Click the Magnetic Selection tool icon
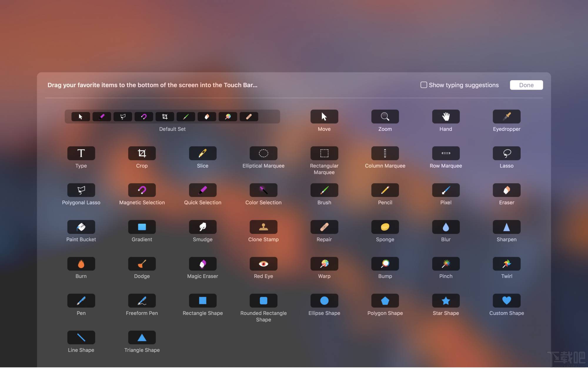This screenshot has height=369, width=588. pyautogui.click(x=142, y=190)
